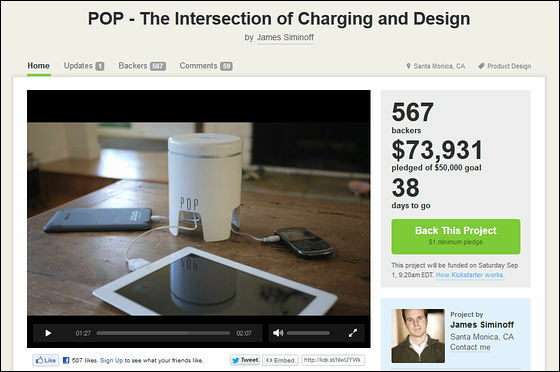The image size is (560, 372).
Task: View the Comments tab
Action: (206, 66)
